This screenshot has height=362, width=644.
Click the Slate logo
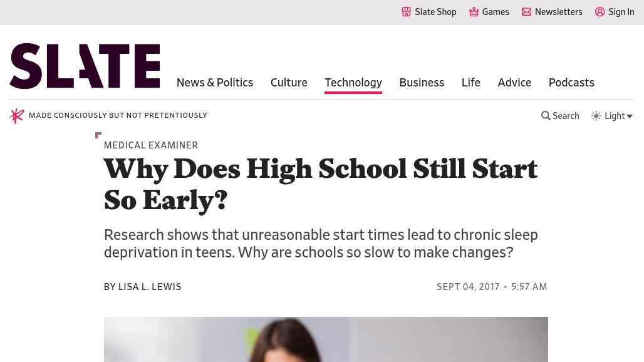click(x=85, y=66)
